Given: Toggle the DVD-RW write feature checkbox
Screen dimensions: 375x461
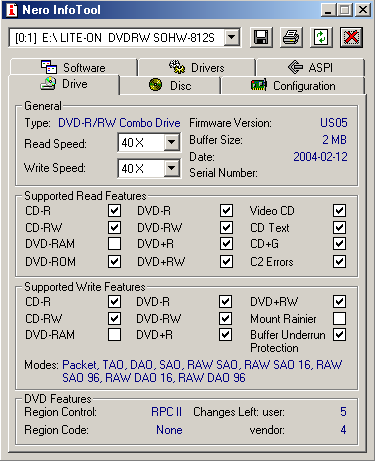Looking at the screenshot, I should (x=225, y=319).
